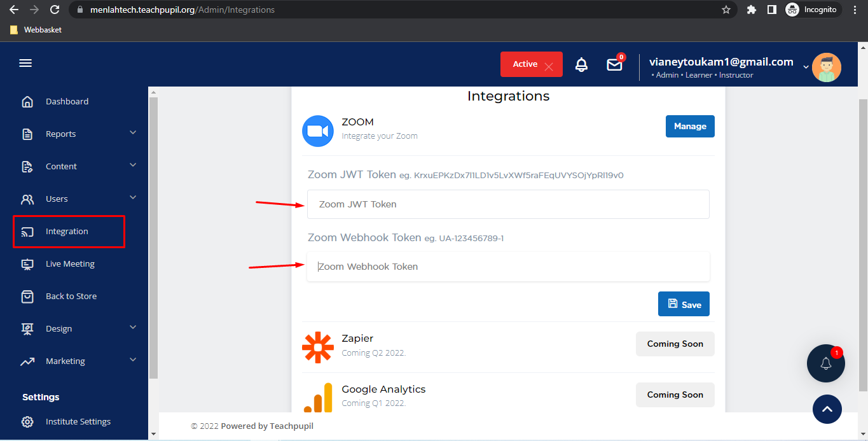Focus the Zoom JWT Token field

click(507, 204)
